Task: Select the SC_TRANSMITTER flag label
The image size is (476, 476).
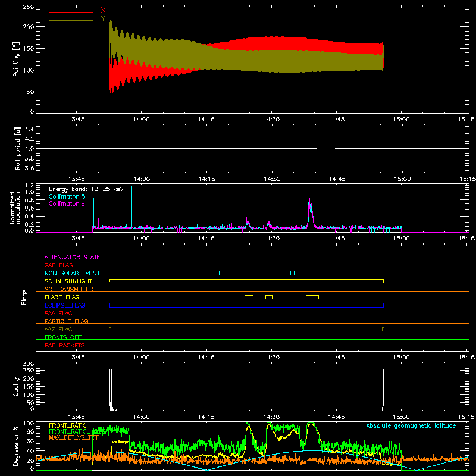Action: pyautogui.click(x=69, y=289)
